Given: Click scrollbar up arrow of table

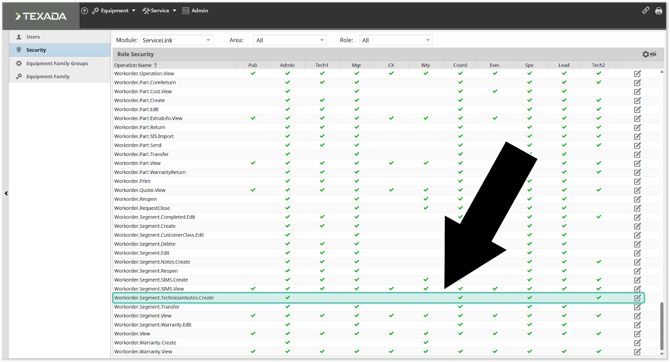Looking at the screenshot, I should [662, 72].
